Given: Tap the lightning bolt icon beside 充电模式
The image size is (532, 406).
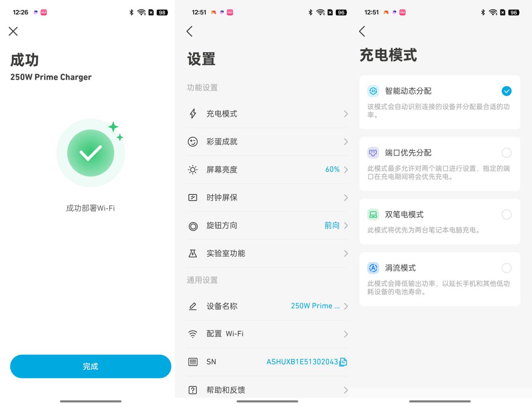Looking at the screenshot, I should (x=193, y=114).
